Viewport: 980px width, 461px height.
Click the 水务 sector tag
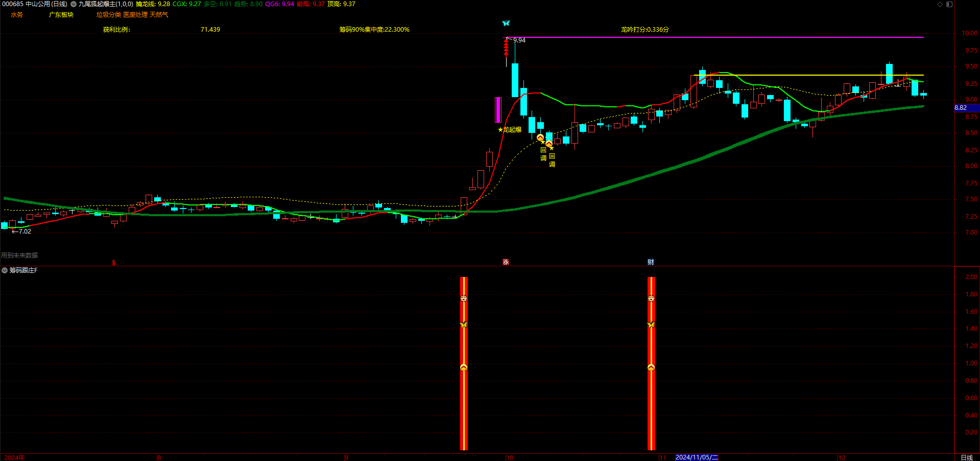coord(17,15)
